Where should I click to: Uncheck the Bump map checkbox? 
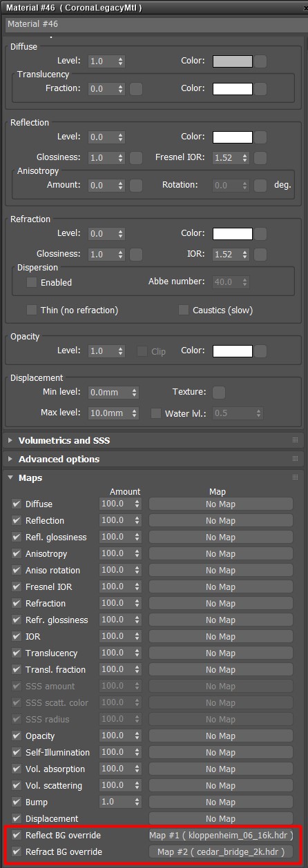tap(17, 802)
